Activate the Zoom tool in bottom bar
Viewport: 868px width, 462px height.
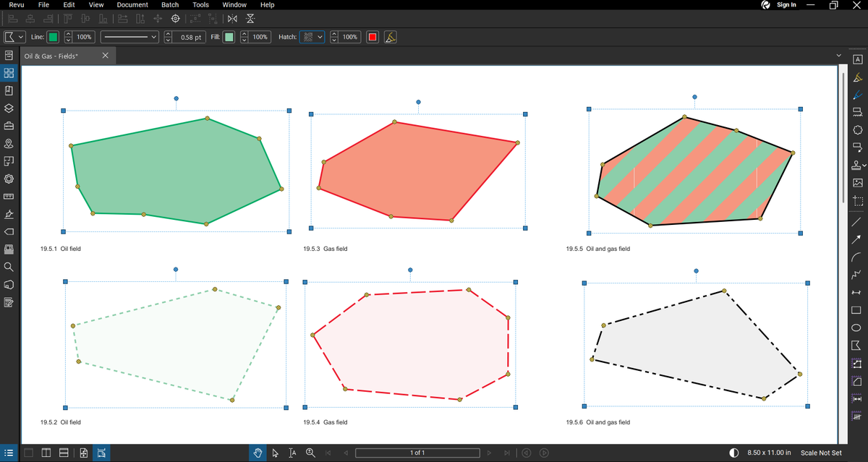[310, 453]
